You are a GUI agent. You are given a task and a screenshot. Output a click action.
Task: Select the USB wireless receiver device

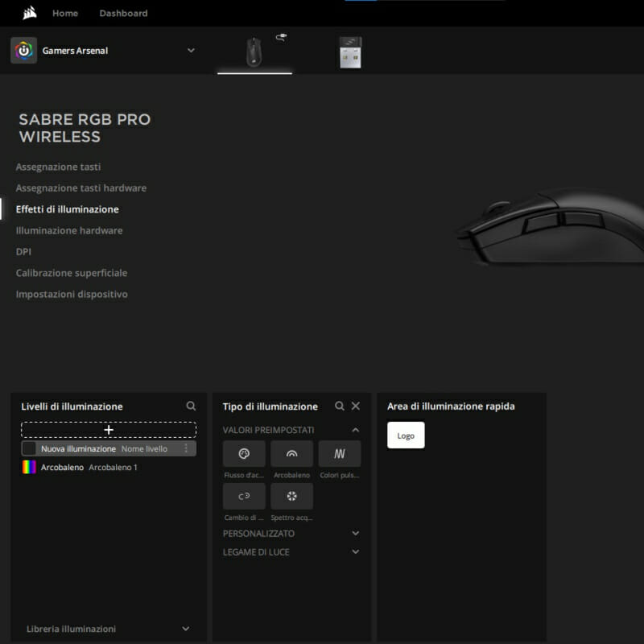(x=350, y=52)
